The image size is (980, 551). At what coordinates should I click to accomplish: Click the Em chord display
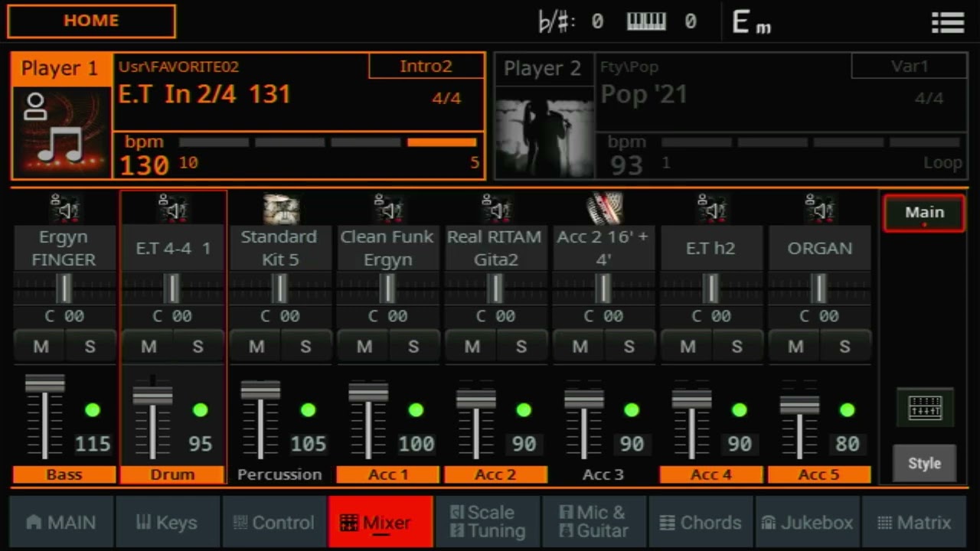click(x=751, y=23)
